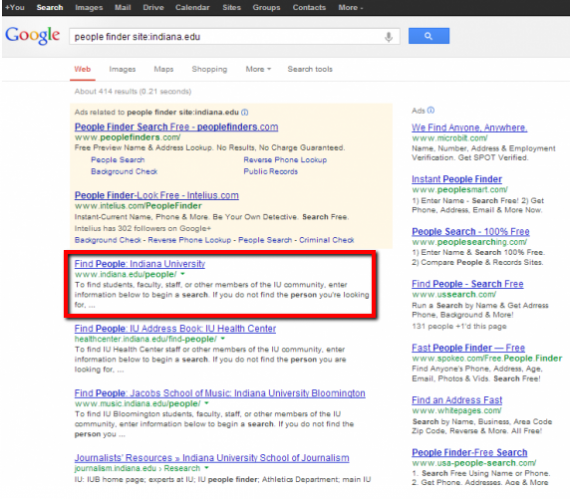
Task: Open 'Fast People Finder — Free' ad
Action: (x=468, y=347)
